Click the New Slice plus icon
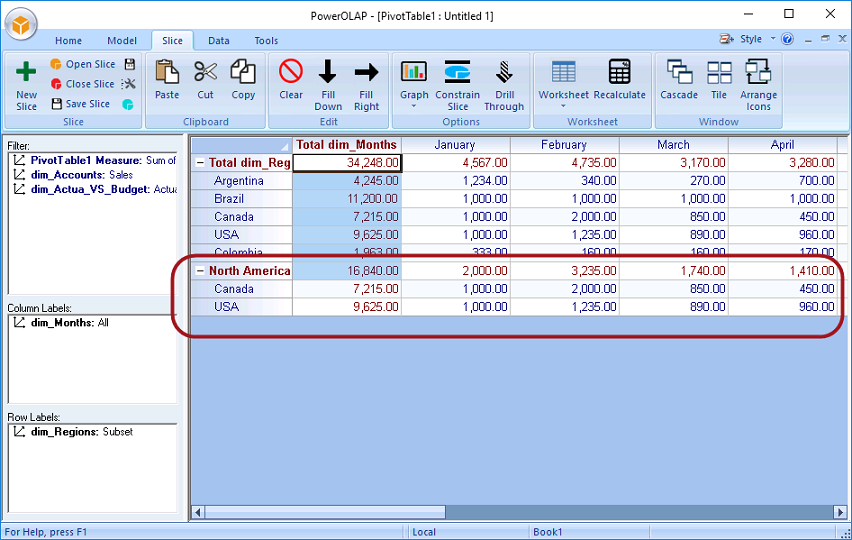 (x=26, y=71)
